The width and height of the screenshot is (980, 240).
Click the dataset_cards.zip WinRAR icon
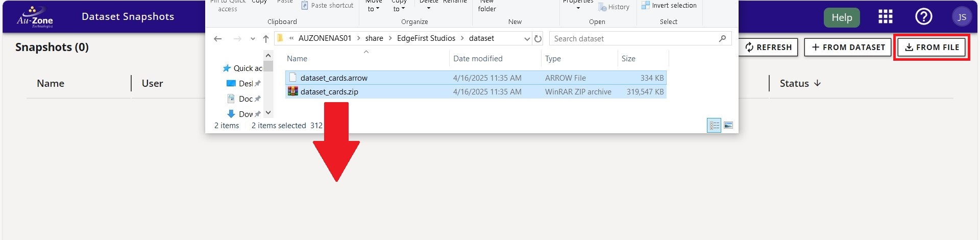[x=292, y=91]
